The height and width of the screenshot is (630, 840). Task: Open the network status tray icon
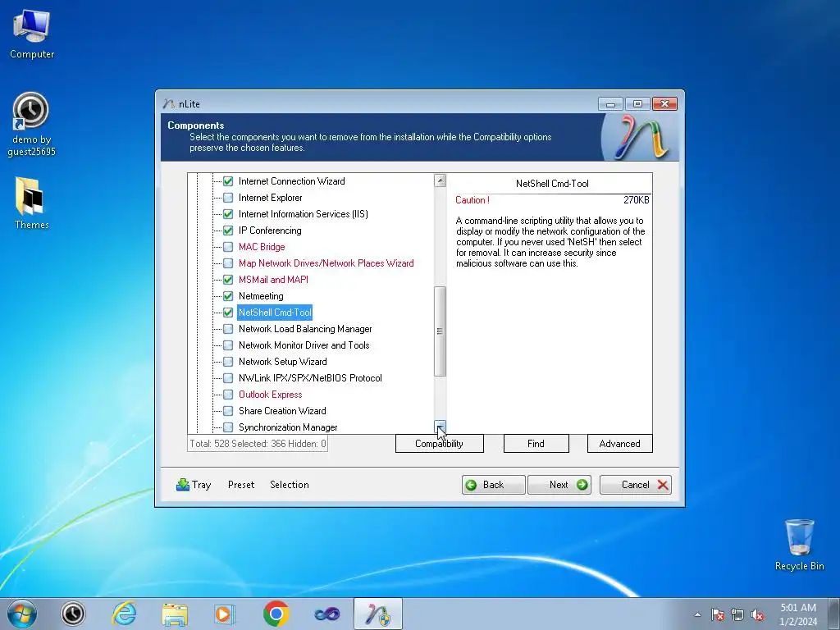[737, 614]
